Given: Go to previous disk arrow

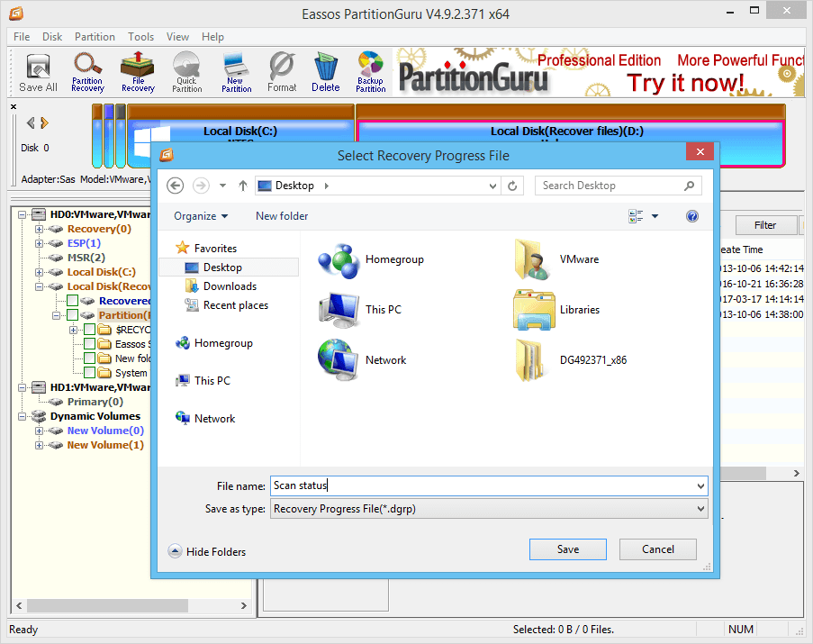Looking at the screenshot, I should coord(31,122).
